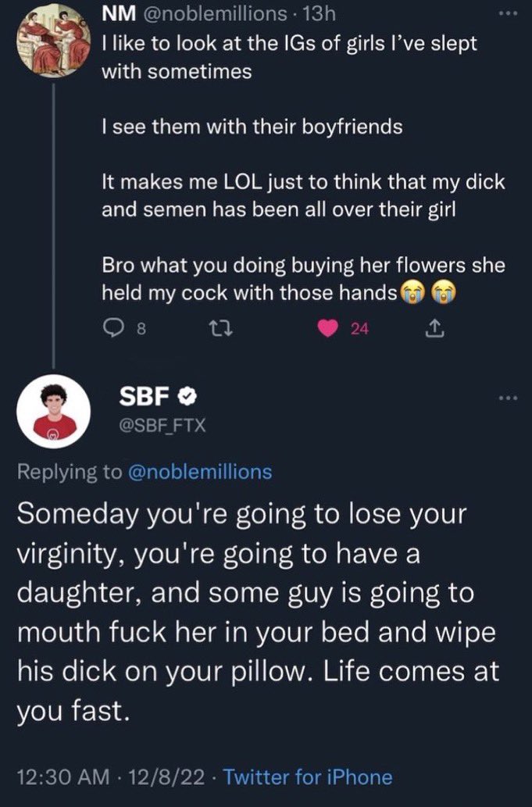View the 24 likes count
The image size is (532, 807).
[359, 328]
